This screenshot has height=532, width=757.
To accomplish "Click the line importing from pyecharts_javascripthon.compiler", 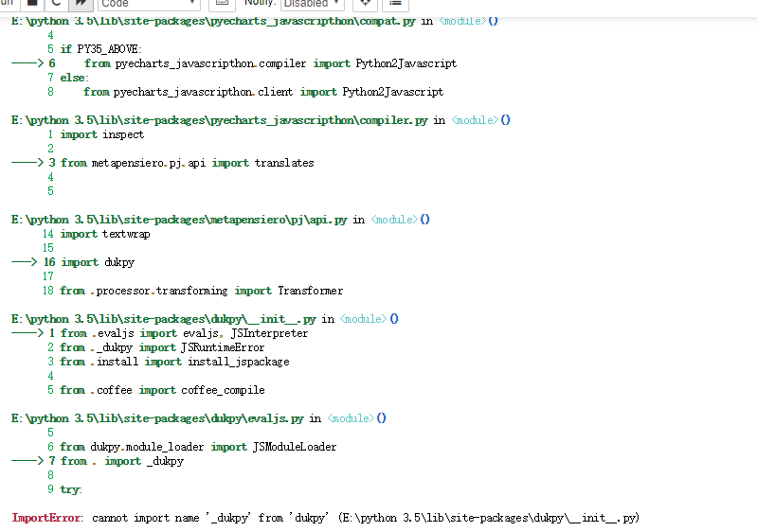I will (x=270, y=63).
